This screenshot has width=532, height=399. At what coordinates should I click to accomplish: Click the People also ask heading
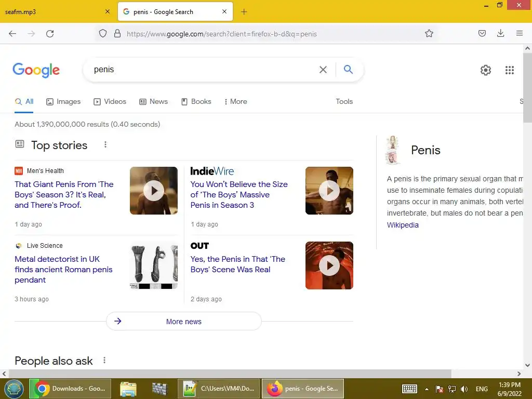click(x=54, y=361)
